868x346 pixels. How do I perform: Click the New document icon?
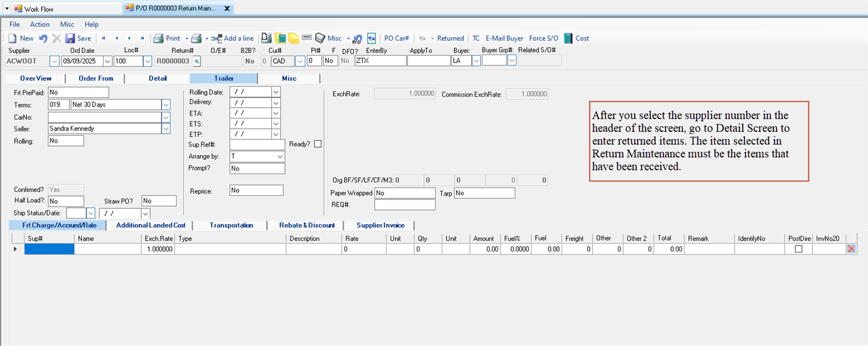12,38
